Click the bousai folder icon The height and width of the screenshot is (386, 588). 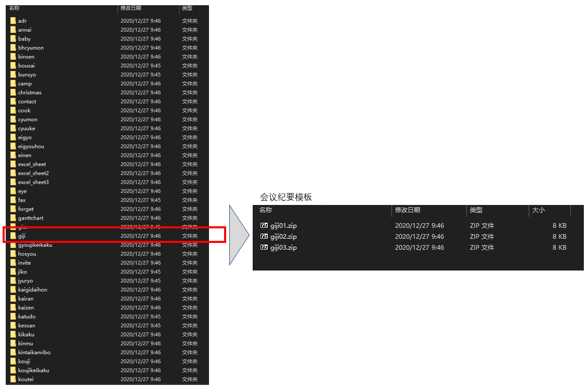[13, 66]
